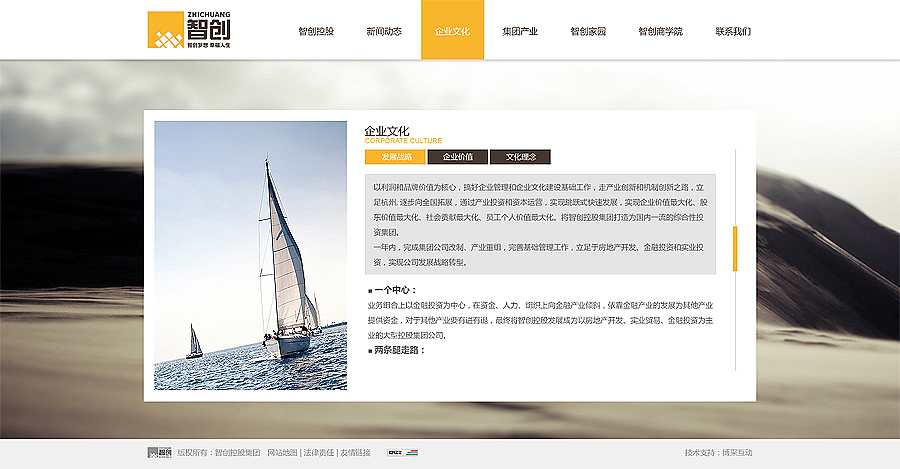Click the gray highlighted strategy paragraph box
900x469 pixels.
click(540, 224)
